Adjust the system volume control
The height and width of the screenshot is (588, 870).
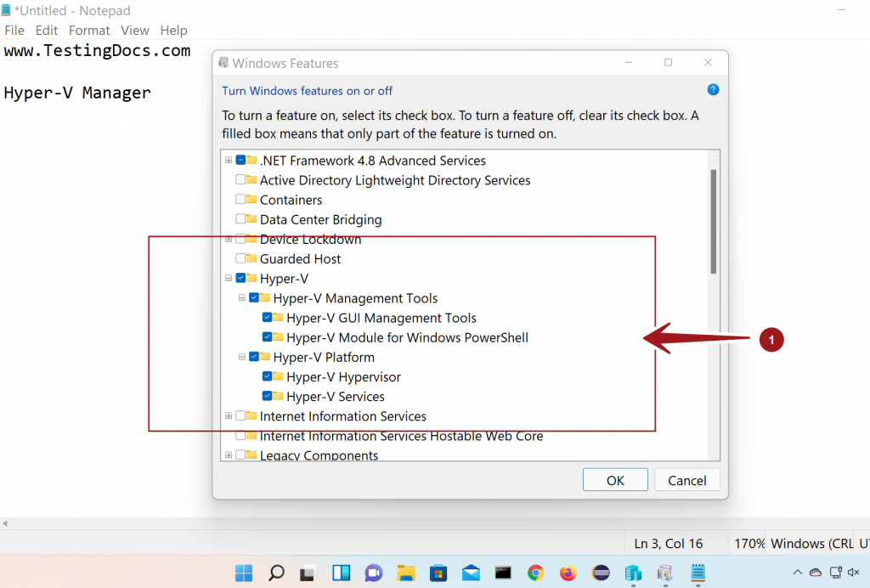coord(854,573)
